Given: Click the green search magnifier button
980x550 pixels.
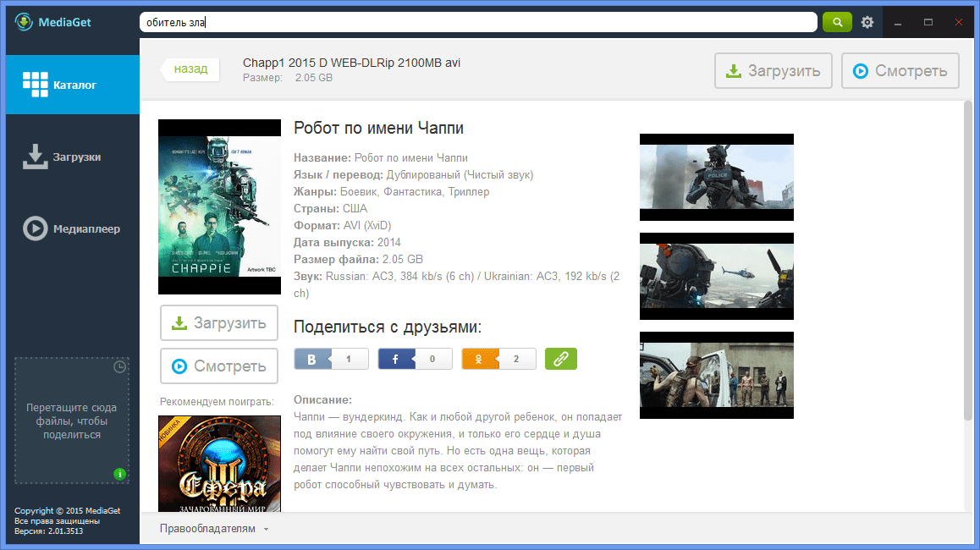Looking at the screenshot, I should click(x=837, y=22).
